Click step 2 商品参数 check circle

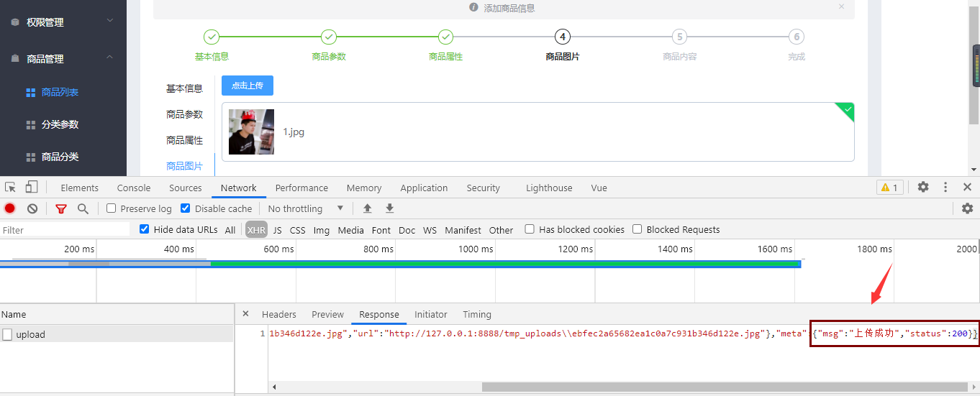(x=329, y=37)
